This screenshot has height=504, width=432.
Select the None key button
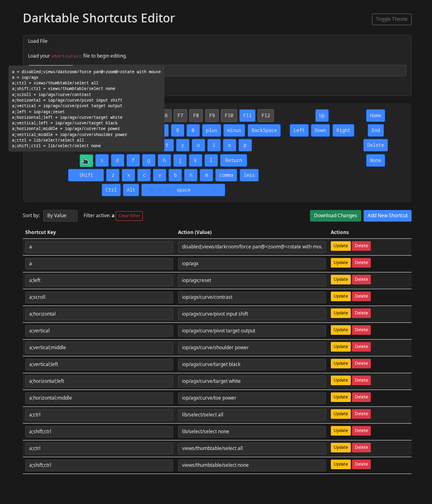tap(375, 160)
